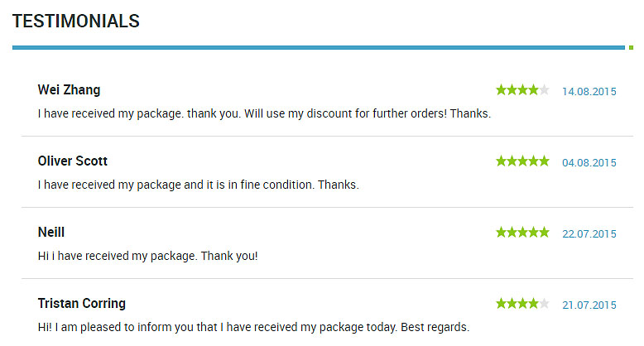This screenshot has height=346, width=644.
Task: Open the 14.08.2015 date link
Action: click(589, 92)
